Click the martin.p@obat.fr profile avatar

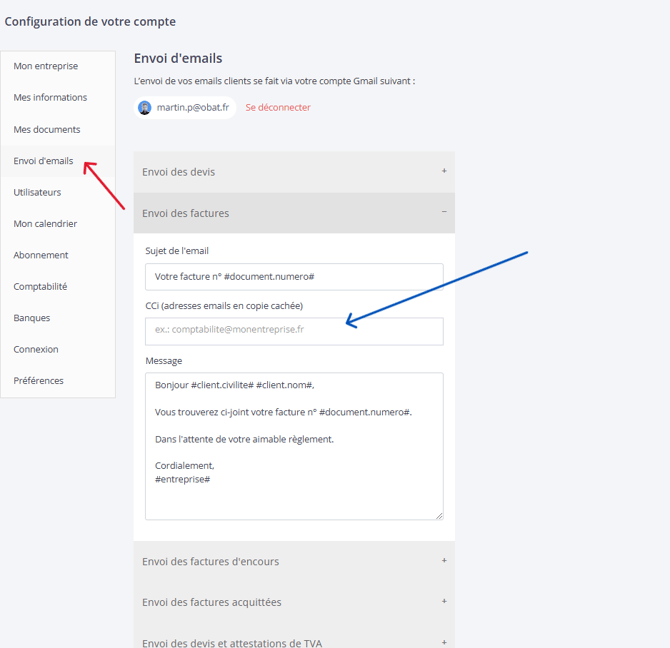(144, 108)
